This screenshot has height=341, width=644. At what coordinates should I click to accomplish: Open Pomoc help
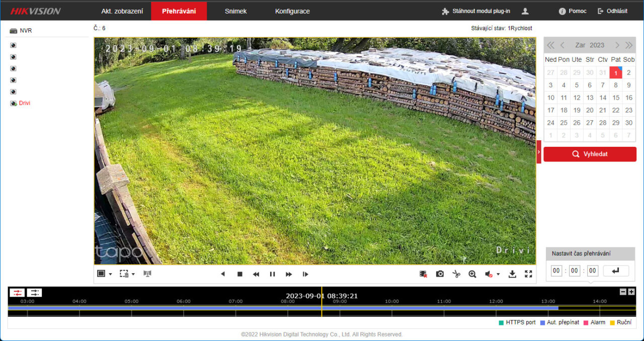573,11
